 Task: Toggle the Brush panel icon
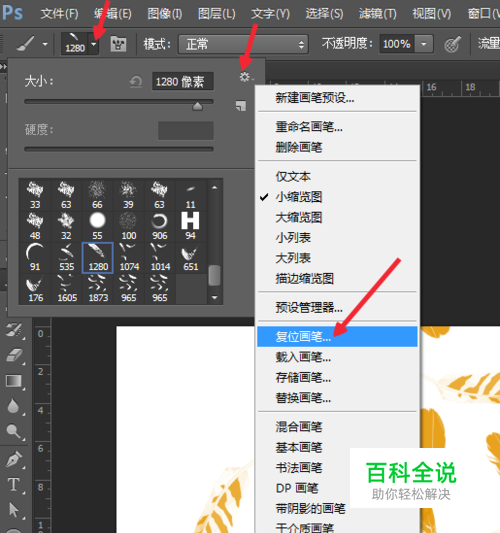click(x=118, y=44)
